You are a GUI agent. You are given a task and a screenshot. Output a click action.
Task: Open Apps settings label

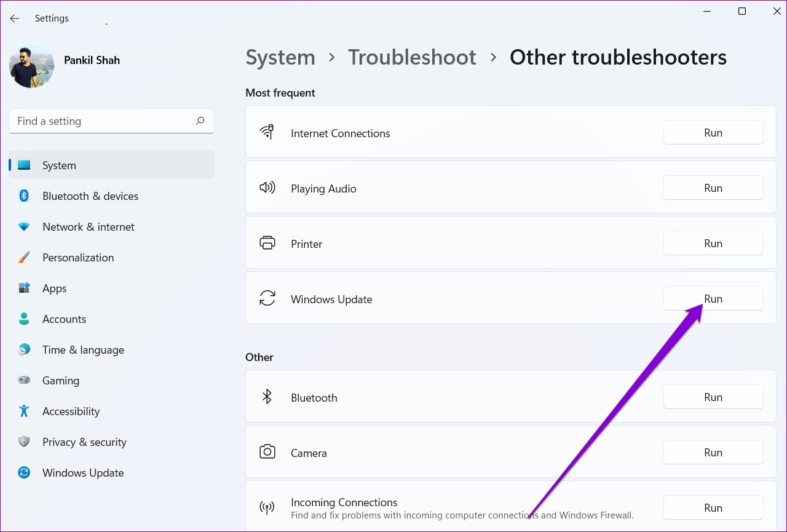54,288
